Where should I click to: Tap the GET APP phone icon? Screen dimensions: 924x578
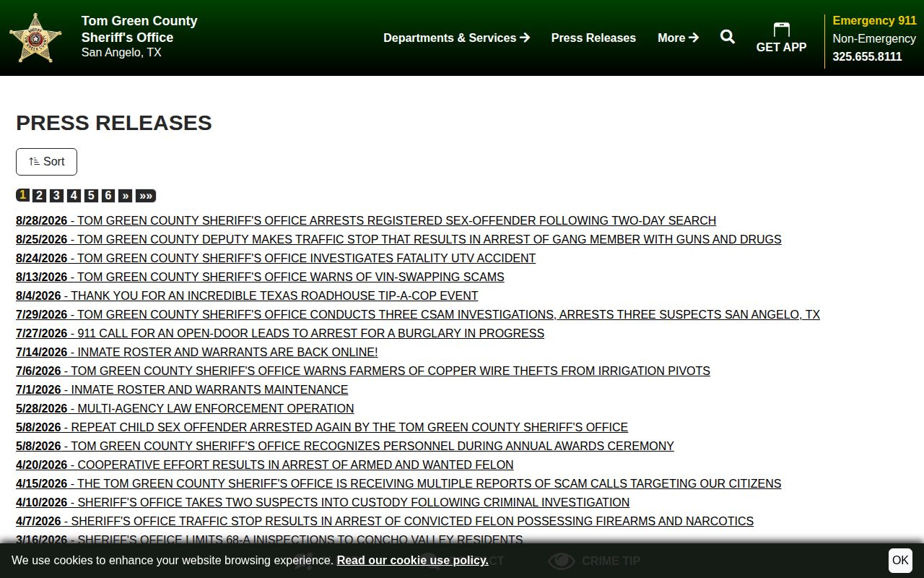(781, 29)
